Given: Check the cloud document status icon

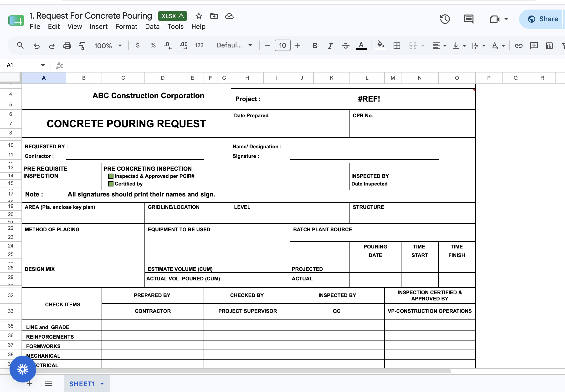Looking at the screenshot, I should (229, 16).
